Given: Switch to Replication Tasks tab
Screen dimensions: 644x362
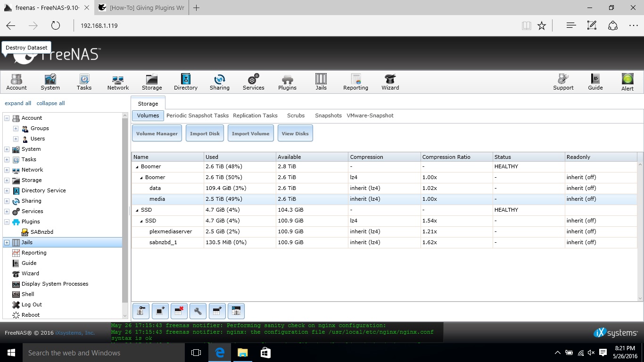Looking at the screenshot, I should [x=255, y=115].
